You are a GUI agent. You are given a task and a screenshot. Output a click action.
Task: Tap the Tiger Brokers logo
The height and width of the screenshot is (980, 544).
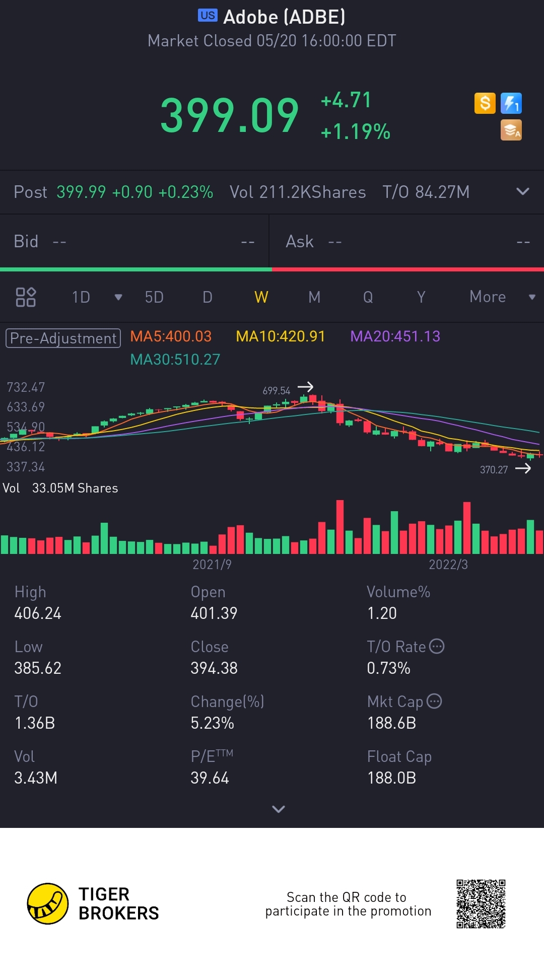point(93,904)
